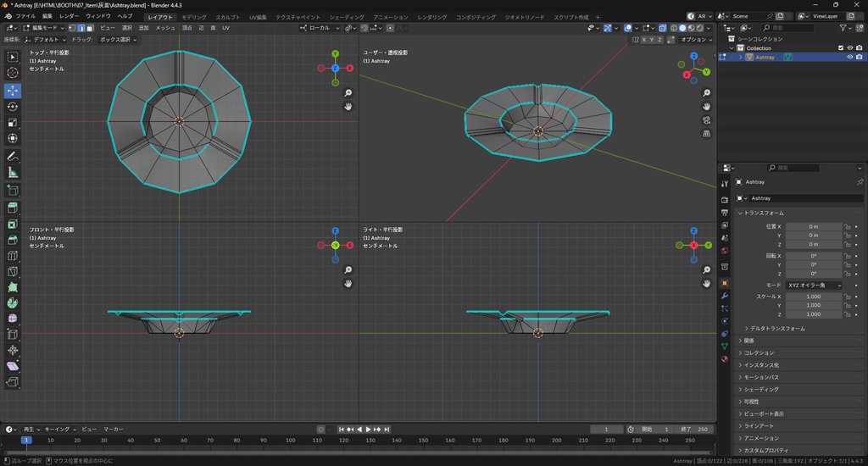The image size is (868, 466).
Task: Select the Shear tool
Action: [x=12, y=366]
